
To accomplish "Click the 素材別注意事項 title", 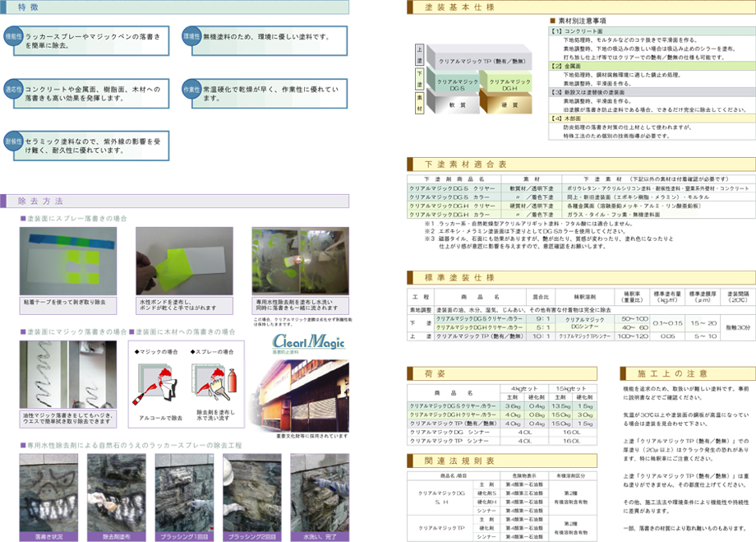I will pyautogui.click(x=578, y=21).
